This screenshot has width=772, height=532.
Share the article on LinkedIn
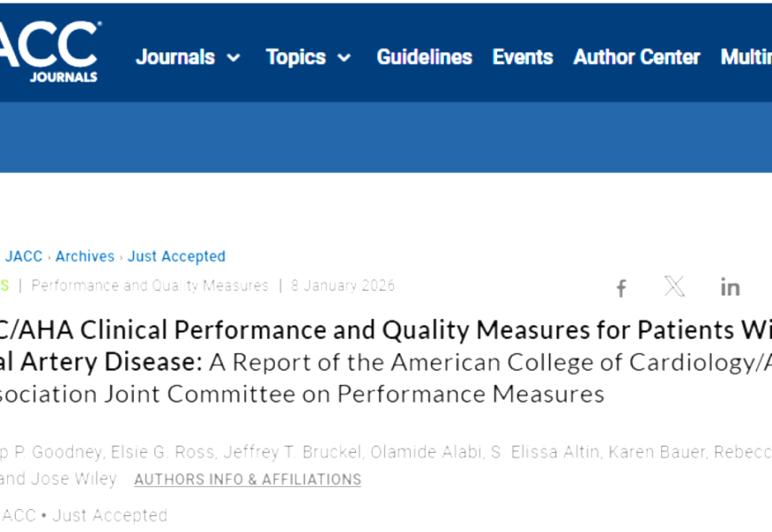click(x=730, y=286)
